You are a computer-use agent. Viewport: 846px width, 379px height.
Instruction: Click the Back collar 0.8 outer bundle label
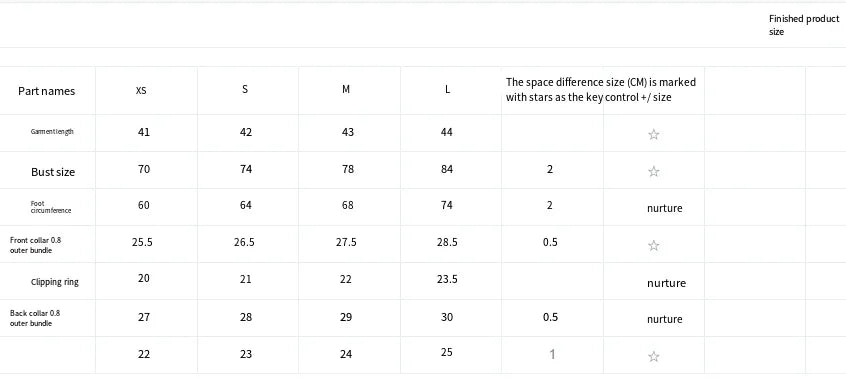tap(35, 318)
